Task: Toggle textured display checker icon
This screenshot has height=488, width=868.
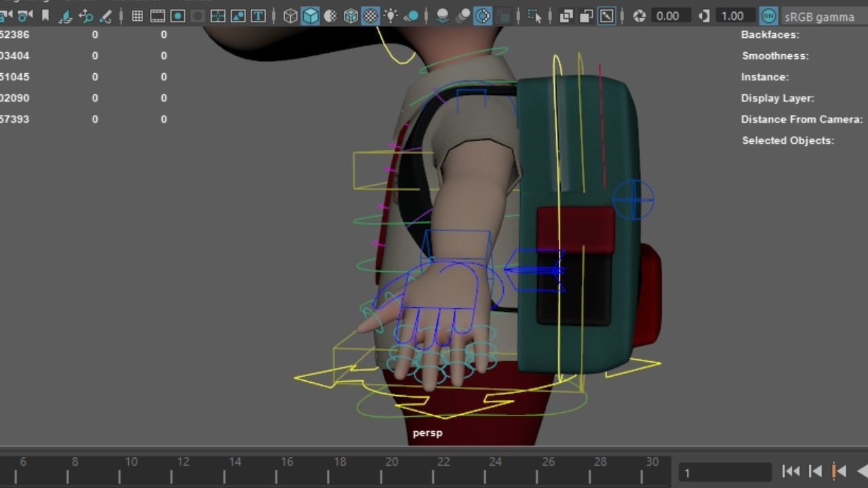Action: click(371, 16)
